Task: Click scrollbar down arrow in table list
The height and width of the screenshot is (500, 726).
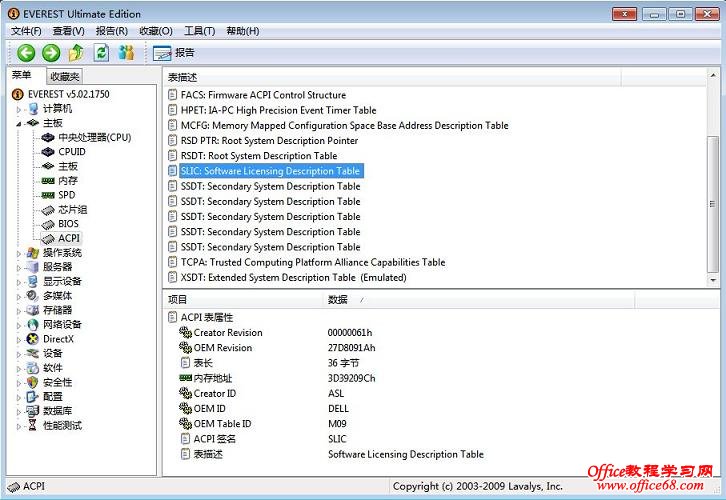Action: pyautogui.click(x=713, y=280)
